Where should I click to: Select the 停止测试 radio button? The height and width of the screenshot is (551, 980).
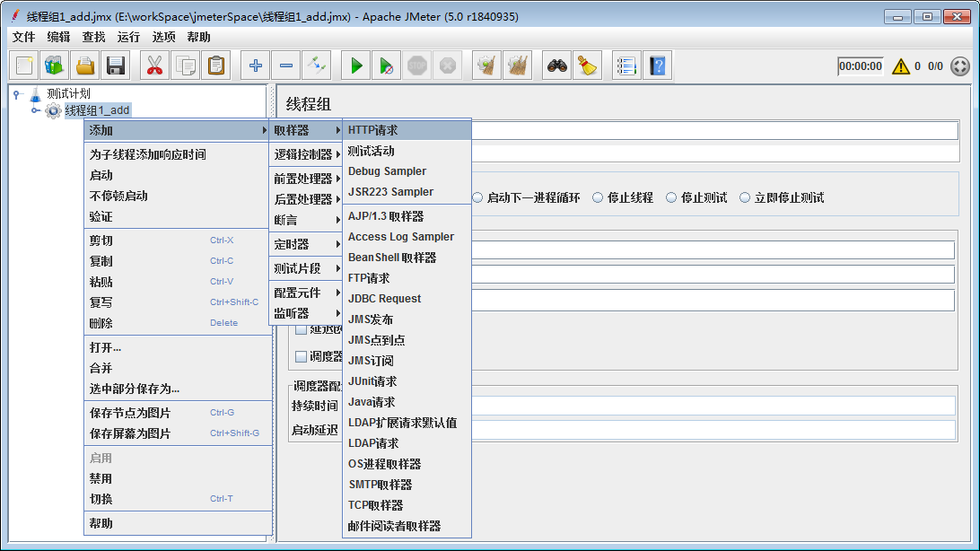tap(671, 198)
